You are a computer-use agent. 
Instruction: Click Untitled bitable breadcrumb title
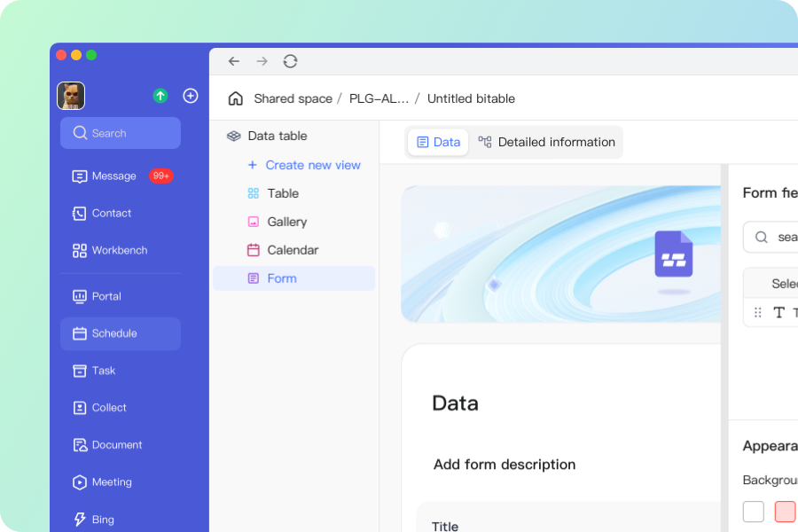(x=471, y=98)
